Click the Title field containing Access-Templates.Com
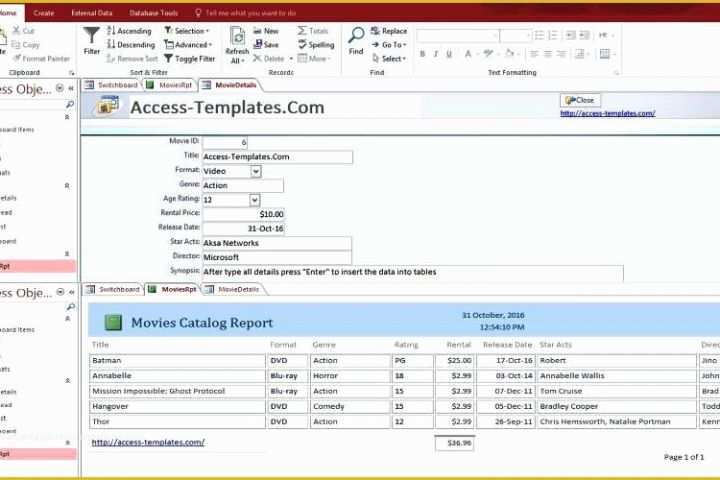720x480 pixels. [277, 157]
